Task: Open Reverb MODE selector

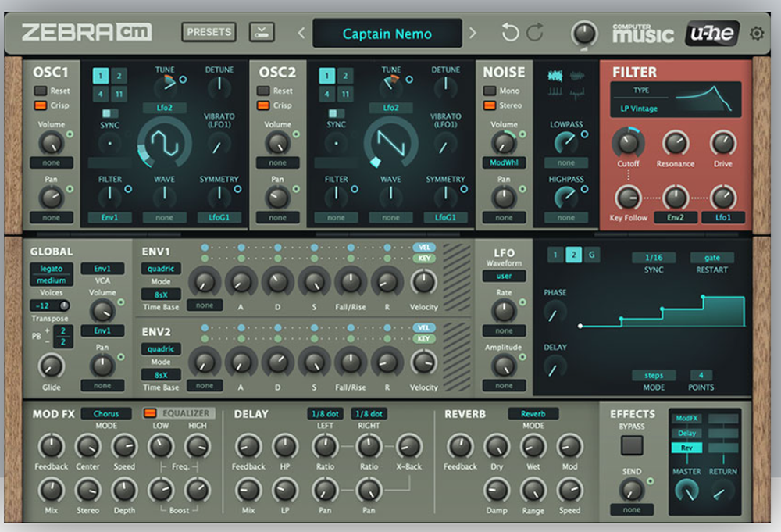Action: tap(533, 413)
